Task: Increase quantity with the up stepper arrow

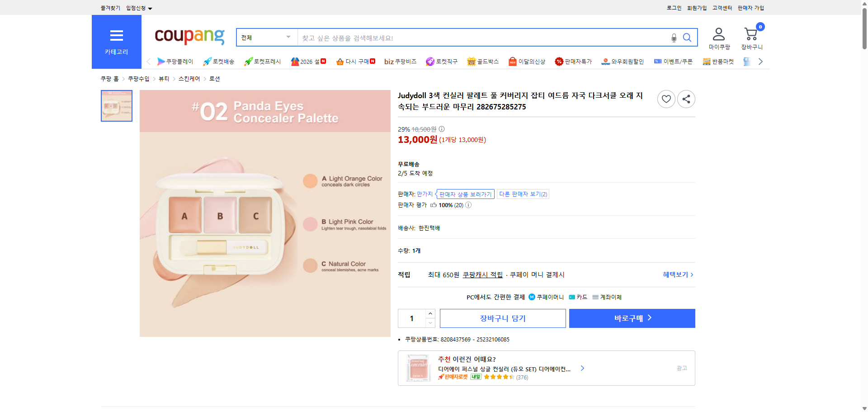Action: pyautogui.click(x=430, y=313)
